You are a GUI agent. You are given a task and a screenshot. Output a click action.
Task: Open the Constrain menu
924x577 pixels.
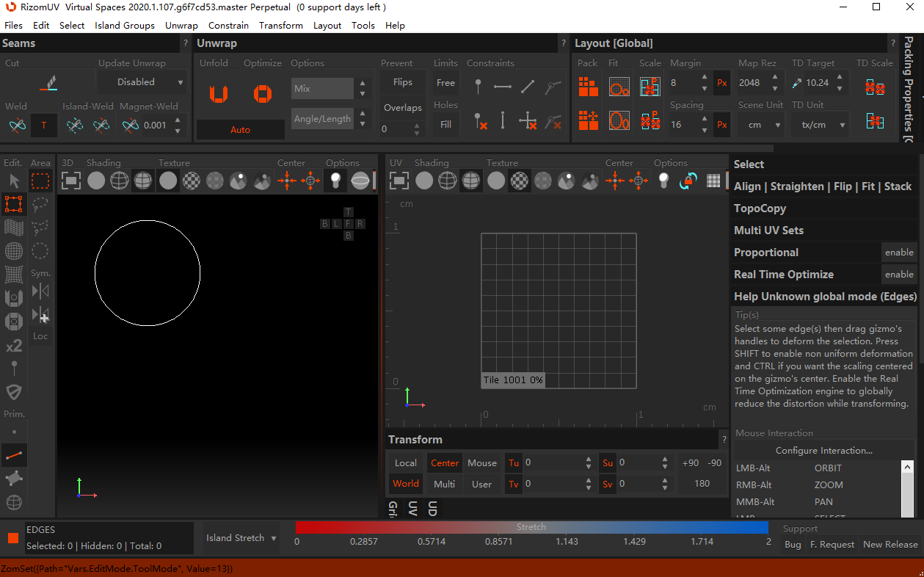pyautogui.click(x=228, y=25)
